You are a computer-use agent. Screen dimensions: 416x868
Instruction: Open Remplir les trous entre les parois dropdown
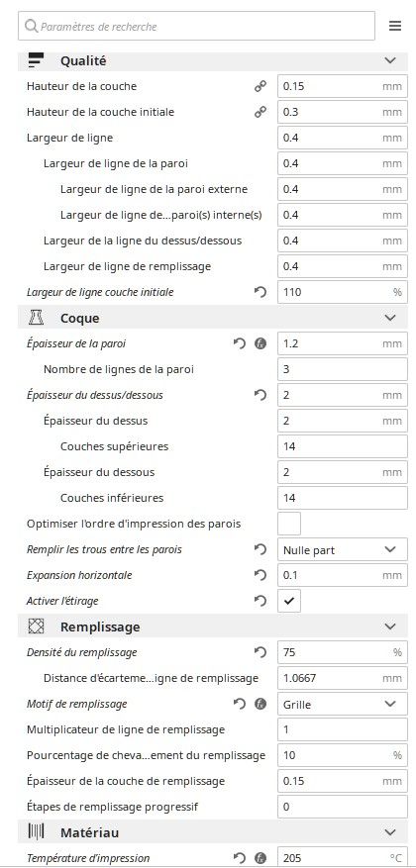click(x=343, y=549)
